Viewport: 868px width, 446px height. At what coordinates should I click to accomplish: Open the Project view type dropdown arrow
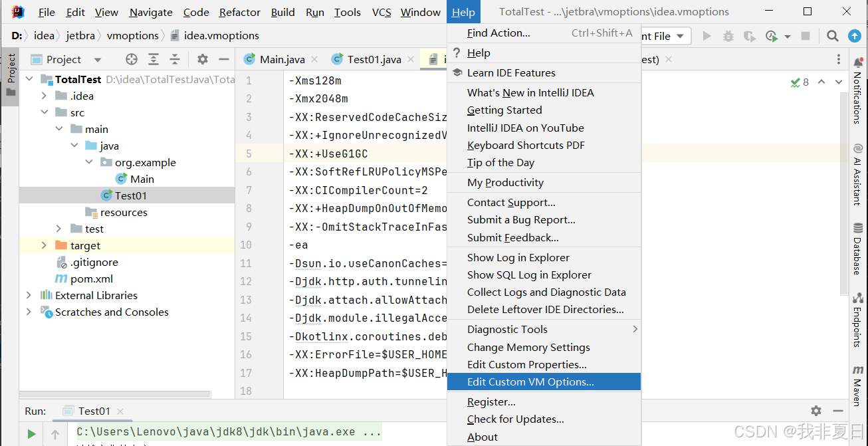98,59
